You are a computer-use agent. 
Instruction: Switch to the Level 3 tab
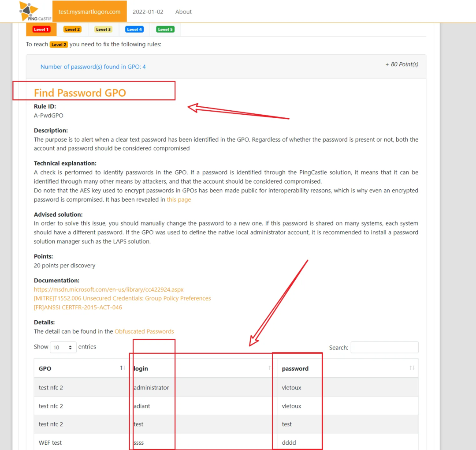point(103,30)
